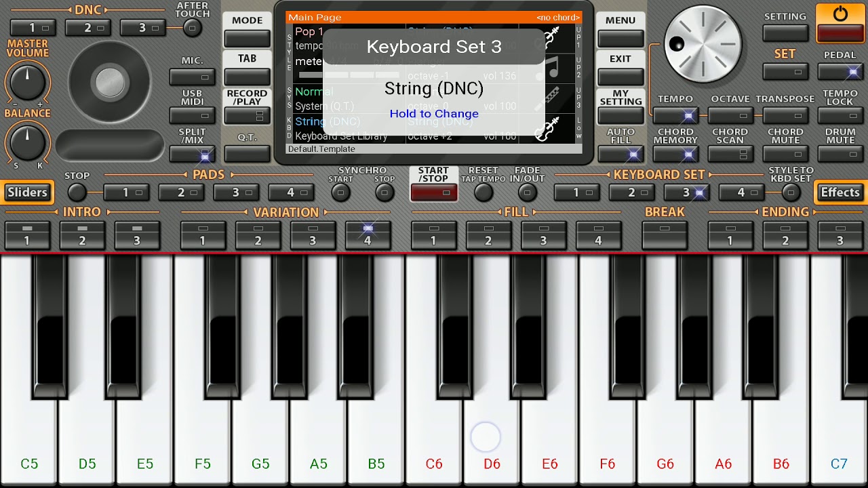Toggle the Auto Fill button
This screenshot has width=868, height=488.
[x=620, y=155]
